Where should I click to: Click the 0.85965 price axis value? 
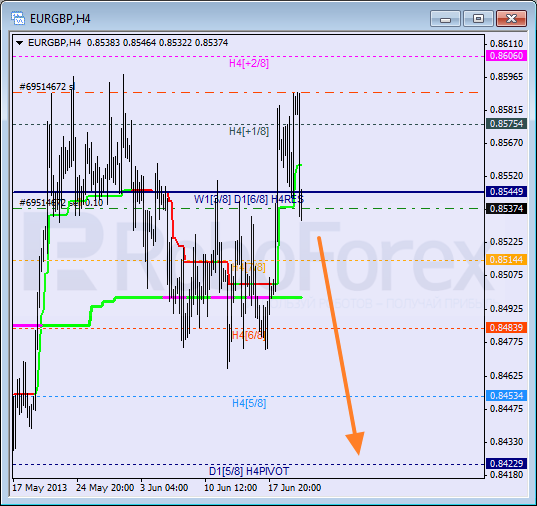(507, 77)
